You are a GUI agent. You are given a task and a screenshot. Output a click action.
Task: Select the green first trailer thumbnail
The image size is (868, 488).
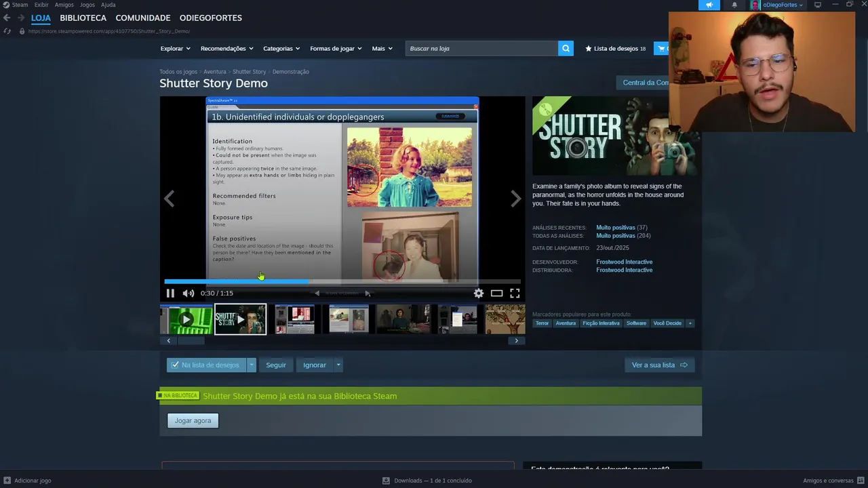[x=186, y=319]
